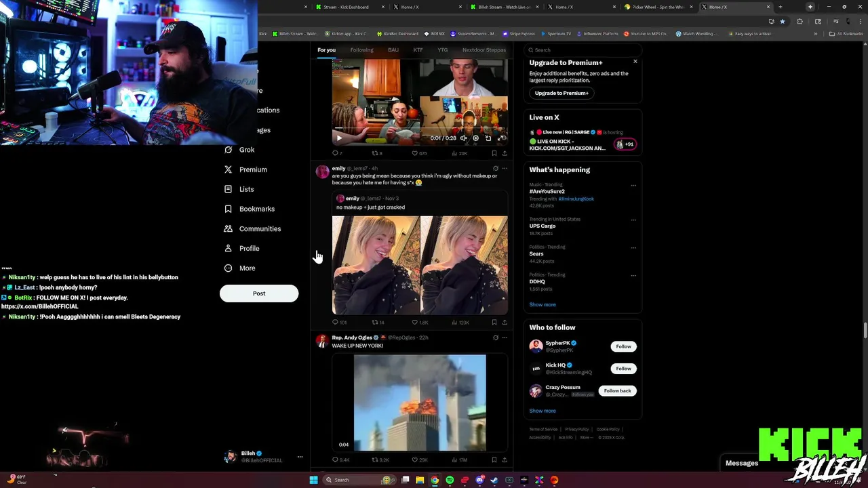Open account menu dots beside Billeh

pyautogui.click(x=300, y=457)
